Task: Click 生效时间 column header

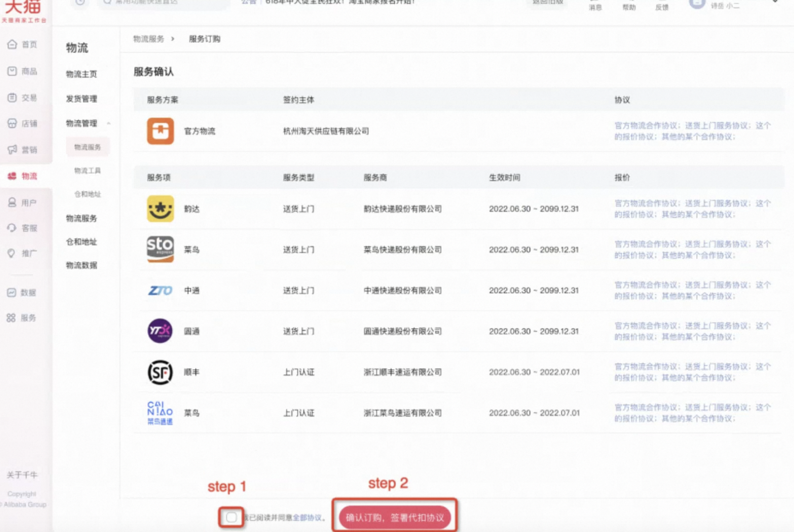Action: [505, 178]
